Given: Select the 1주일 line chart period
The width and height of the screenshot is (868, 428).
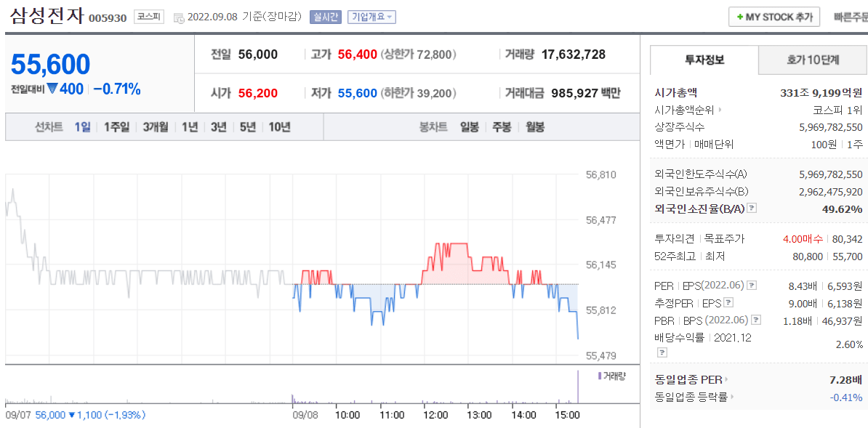Looking at the screenshot, I should [117, 126].
